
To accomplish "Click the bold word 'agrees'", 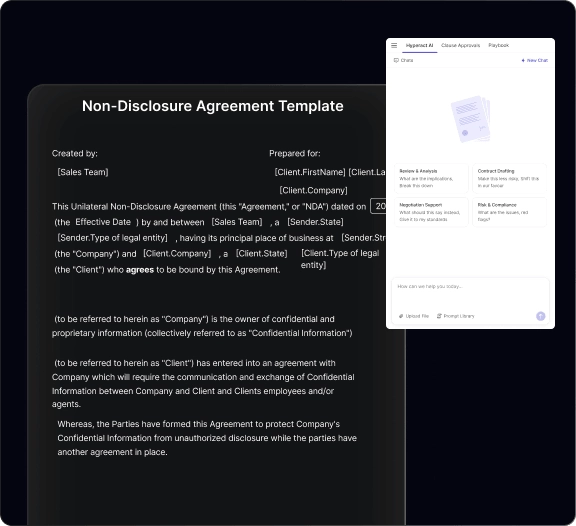I will (x=140, y=270).
